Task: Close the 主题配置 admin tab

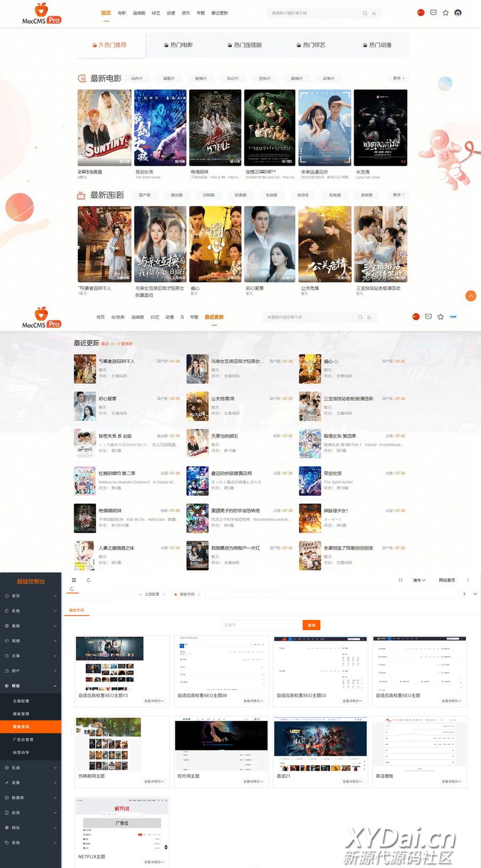Action: (x=164, y=594)
